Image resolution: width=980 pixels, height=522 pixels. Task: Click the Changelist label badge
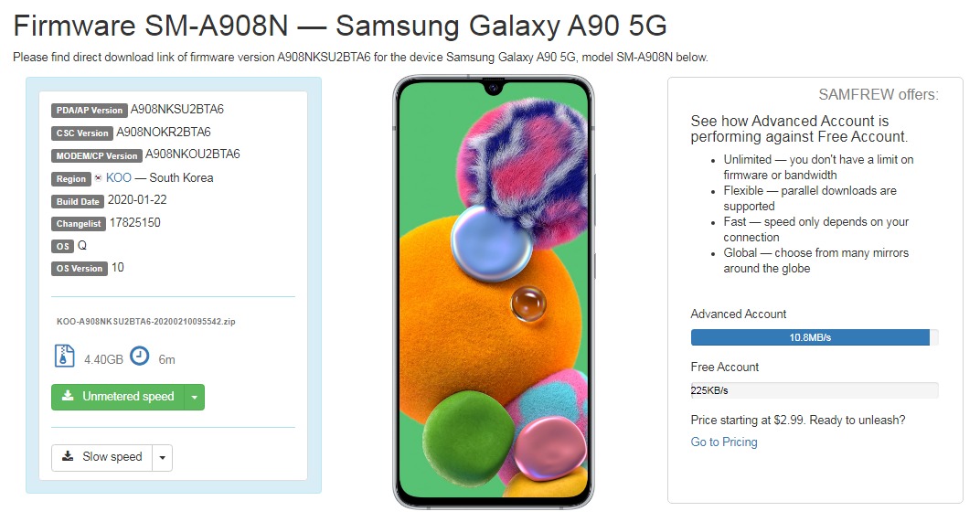pos(79,224)
